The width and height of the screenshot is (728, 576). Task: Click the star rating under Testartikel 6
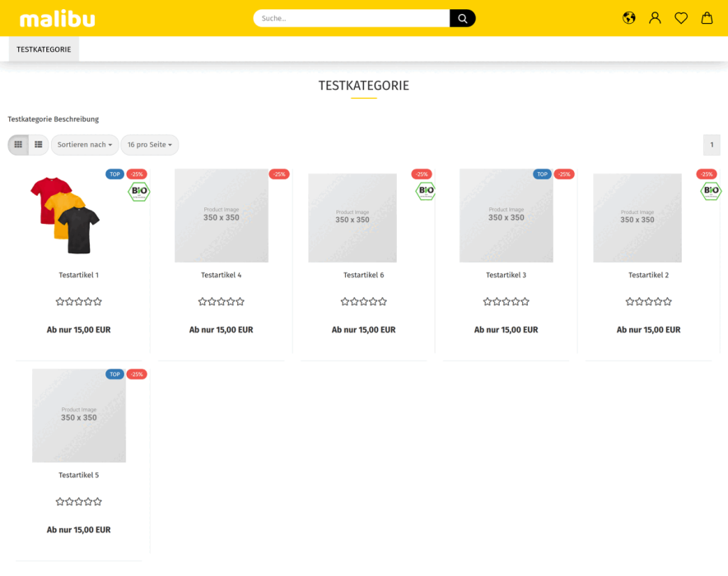[x=364, y=302]
